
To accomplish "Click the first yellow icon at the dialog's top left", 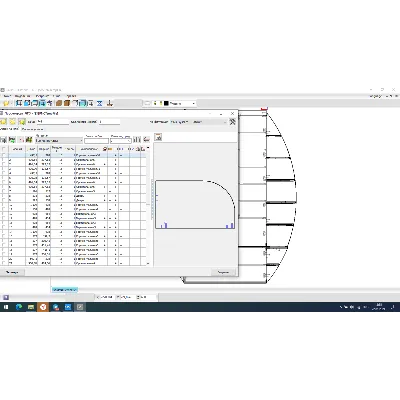I will 3,122.
